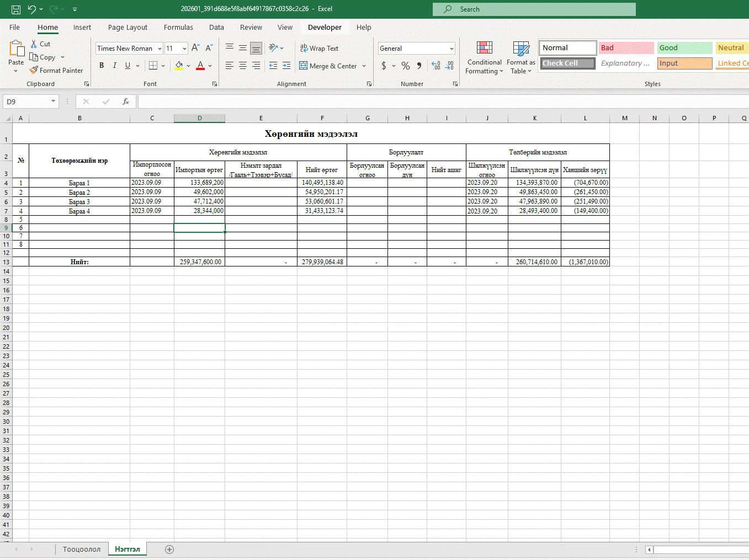Apply the Good cell style
The height and width of the screenshot is (560, 749).
pos(684,48)
